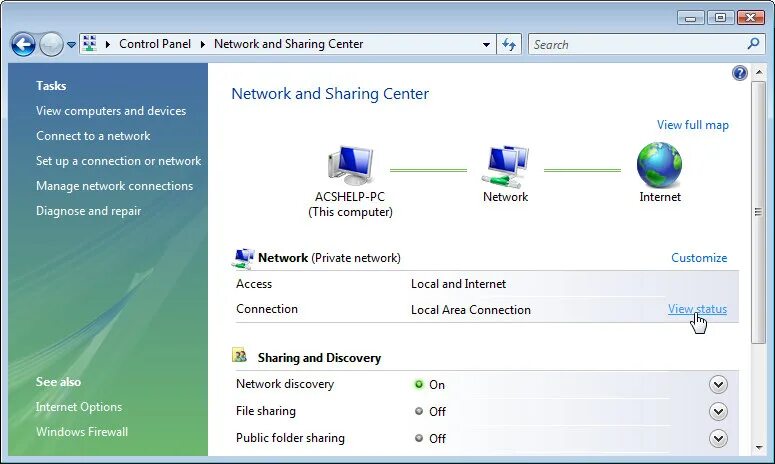
Task: Expand the root breadcrumb arrow before Control Panel
Action: pos(107,44)
